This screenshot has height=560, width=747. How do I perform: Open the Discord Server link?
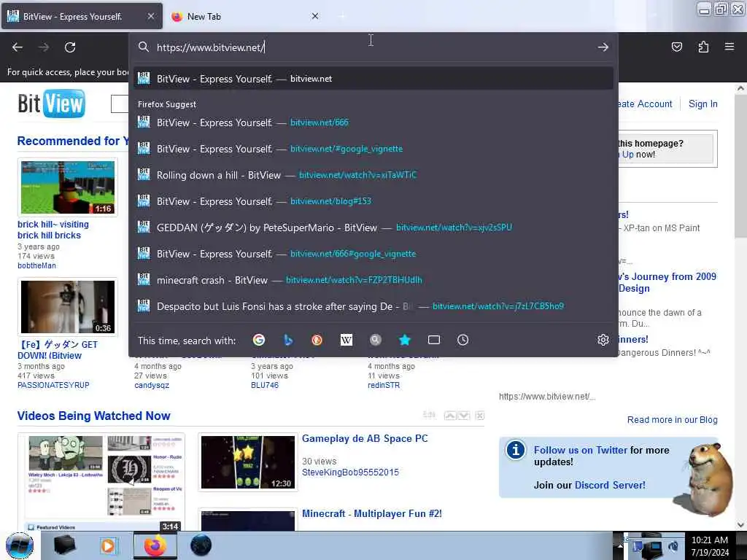pos(610,485)
